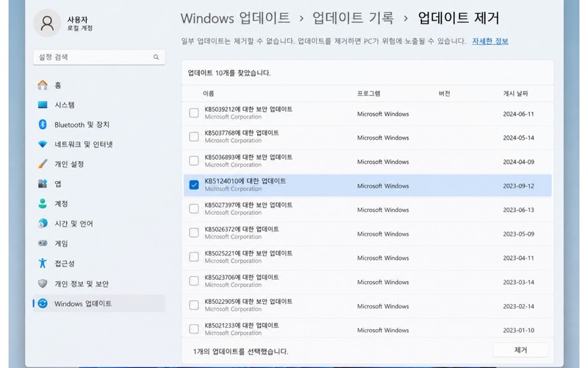
Task: Select the 시스템 monitor icon
Action: pyautogui.click(x=43, y=105)
